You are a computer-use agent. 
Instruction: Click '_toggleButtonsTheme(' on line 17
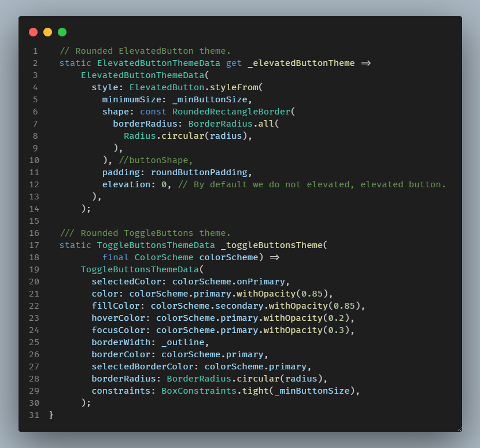274,245
